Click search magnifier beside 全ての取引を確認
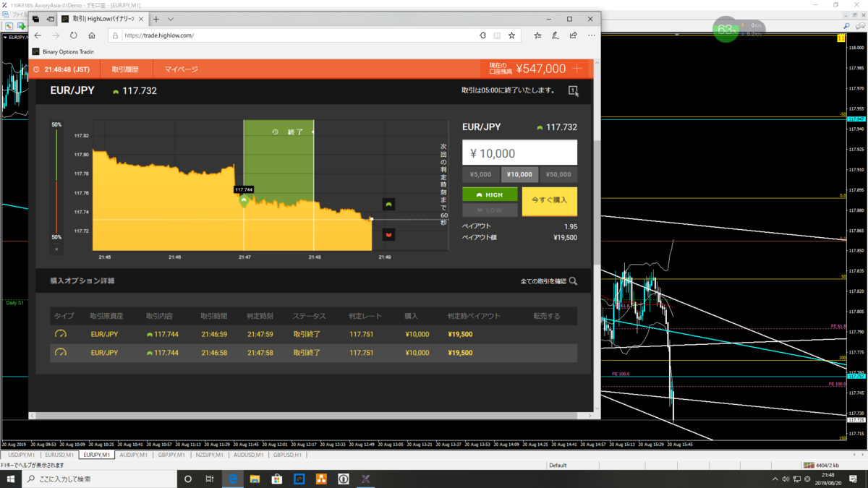Viewport: 868px width, 488px height. [x=573, y=281]
